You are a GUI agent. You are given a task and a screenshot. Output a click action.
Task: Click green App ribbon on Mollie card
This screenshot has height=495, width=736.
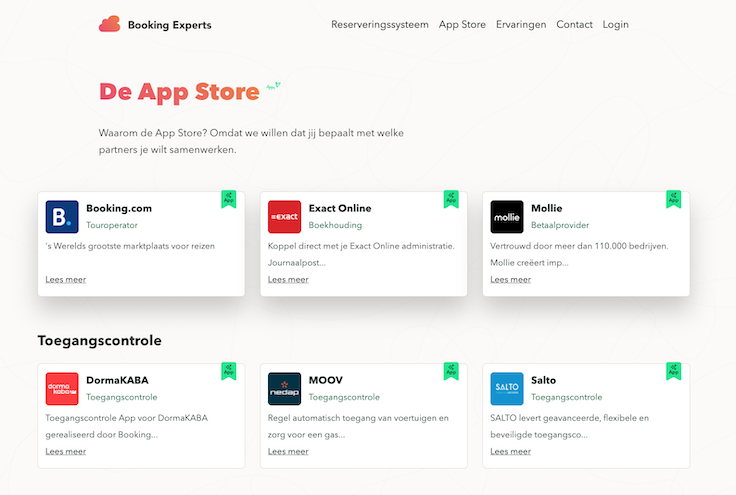coord(674,199)
